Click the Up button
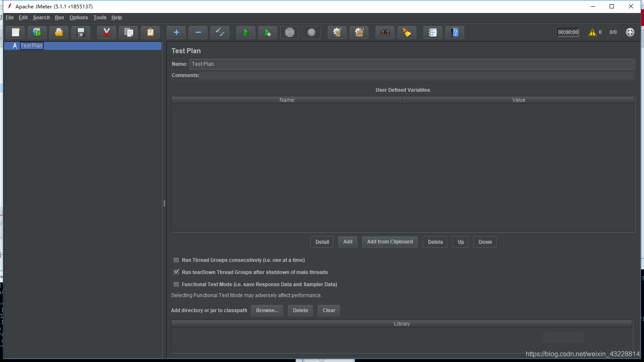The height and width of the screenshot is (362, 644). 461,242
